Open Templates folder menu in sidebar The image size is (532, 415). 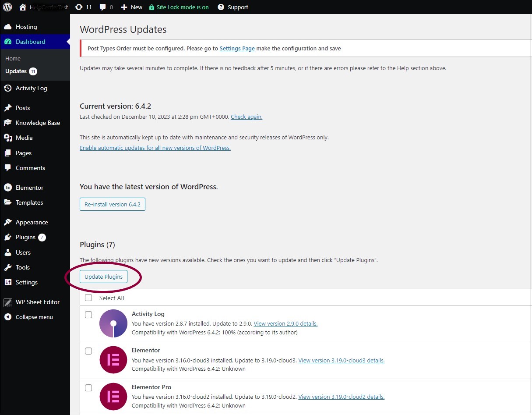point(35,202)
